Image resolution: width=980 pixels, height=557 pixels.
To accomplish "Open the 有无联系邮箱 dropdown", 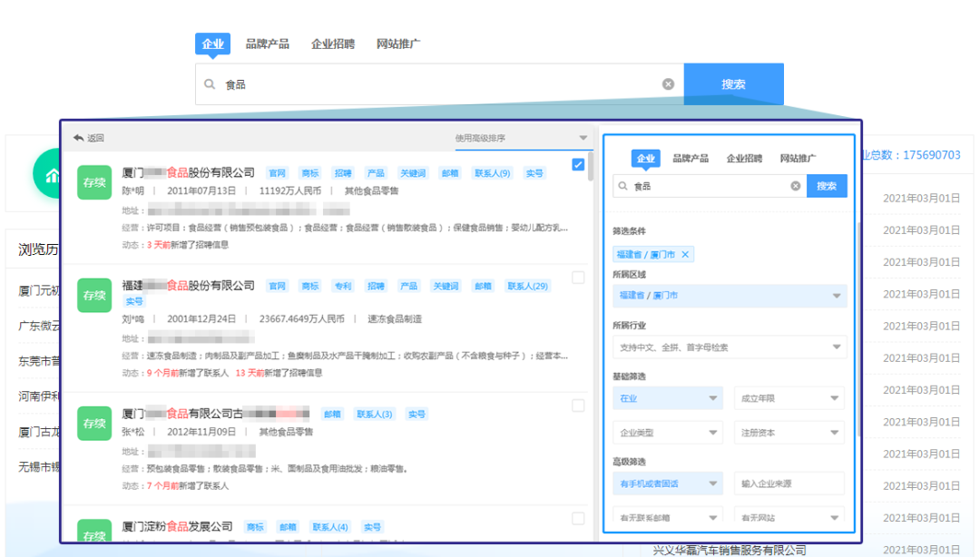I will (668, 516).
